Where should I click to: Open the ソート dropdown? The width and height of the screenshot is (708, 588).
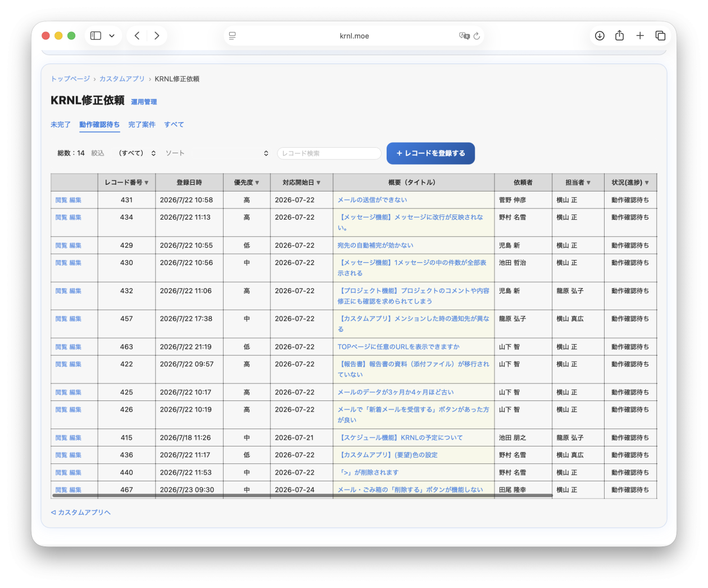coord(217,153)
